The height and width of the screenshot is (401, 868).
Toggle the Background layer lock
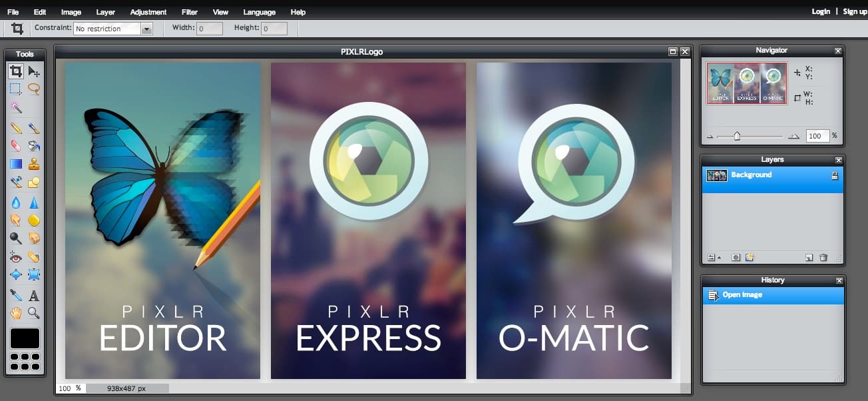[835, 175]
